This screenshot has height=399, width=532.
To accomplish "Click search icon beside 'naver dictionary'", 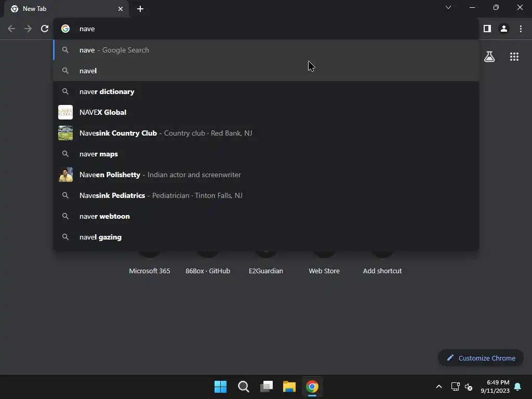I will [x=65, y=91].
